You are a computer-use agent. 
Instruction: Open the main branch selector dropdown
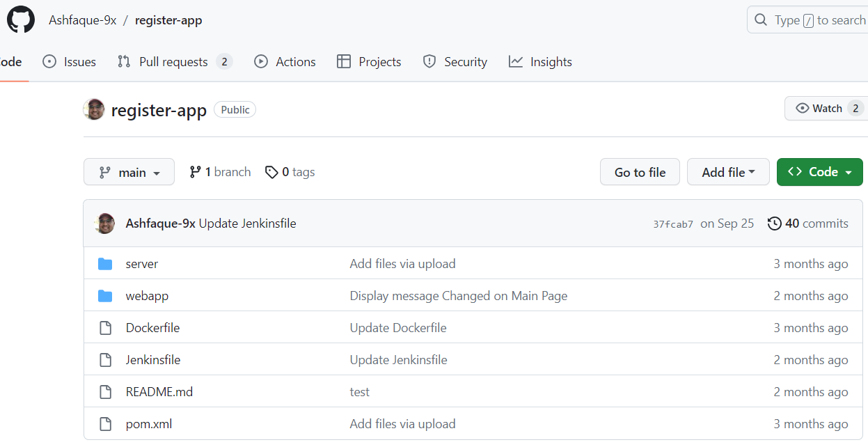click(129, 172)
